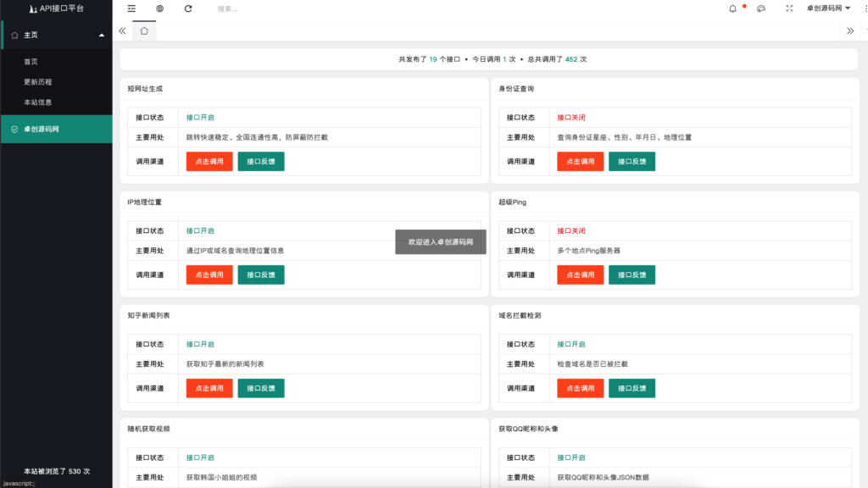
Task: Click the 19 published interfaces count
Action: coord(433,59)
